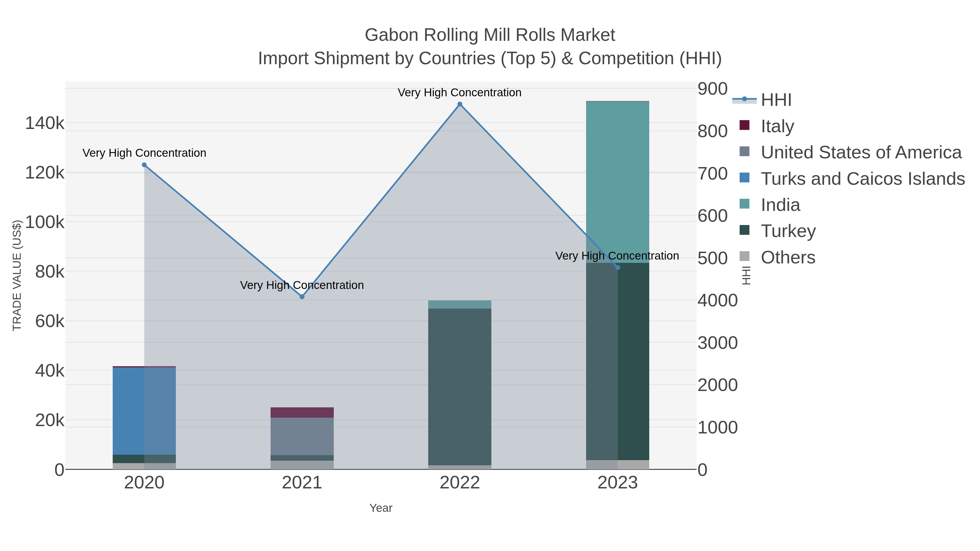Click the Others bar segment for 2023
Viewport: 980px width, 551px height.
click(x=617, y=465)
